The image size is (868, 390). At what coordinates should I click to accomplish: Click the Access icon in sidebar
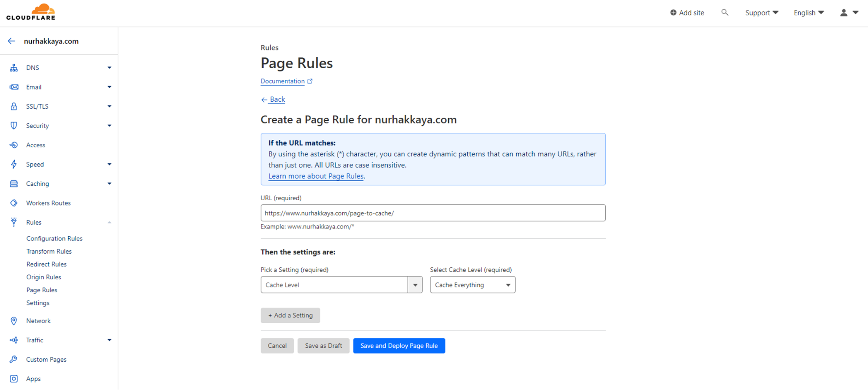(14, 145)
